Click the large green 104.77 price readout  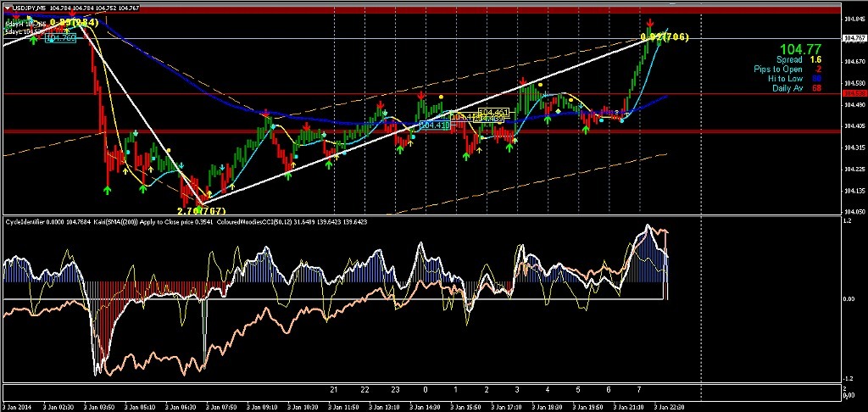tap(800, 49)
